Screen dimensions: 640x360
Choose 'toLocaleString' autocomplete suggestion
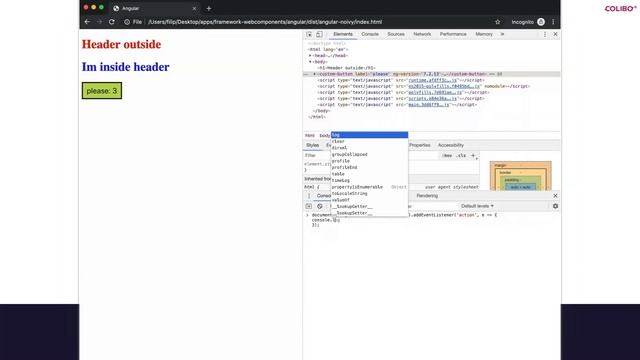tap(369, 193)
